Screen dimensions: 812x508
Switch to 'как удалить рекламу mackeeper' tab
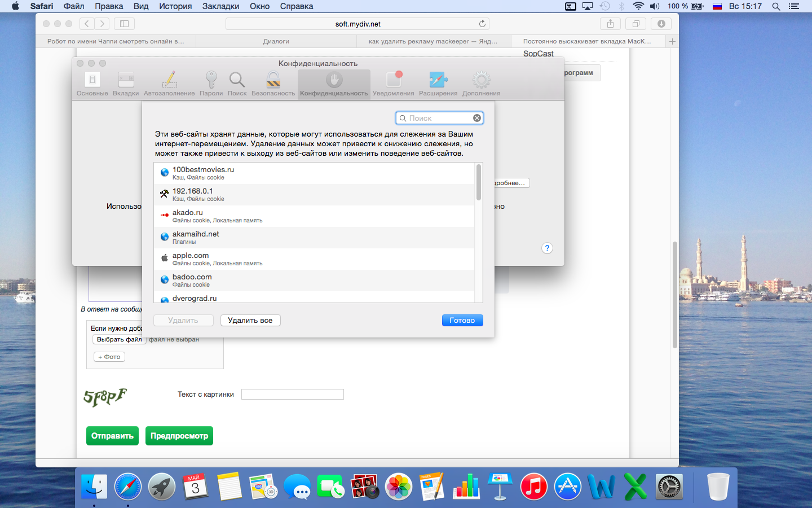pos(434,41)
